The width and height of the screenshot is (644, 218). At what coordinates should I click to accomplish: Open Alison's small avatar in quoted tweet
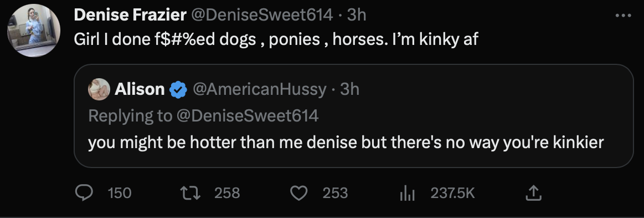pos(99,89)
